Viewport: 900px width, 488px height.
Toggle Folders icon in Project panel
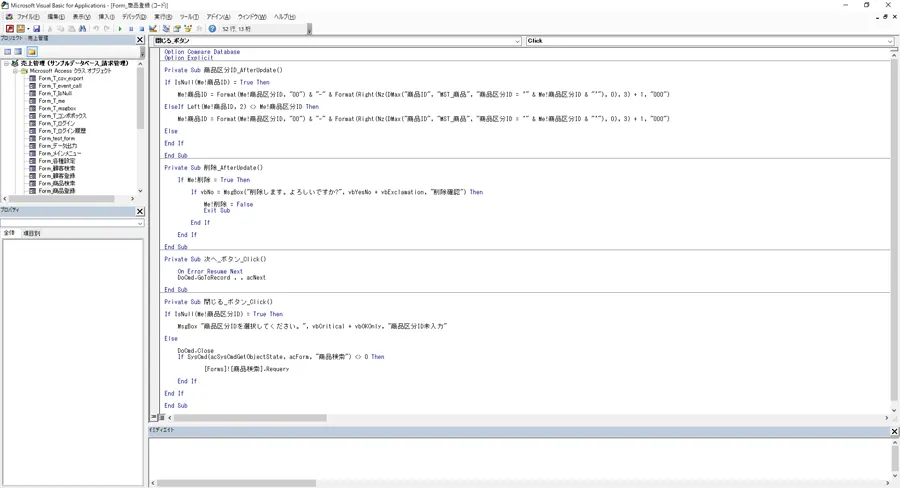32,52
